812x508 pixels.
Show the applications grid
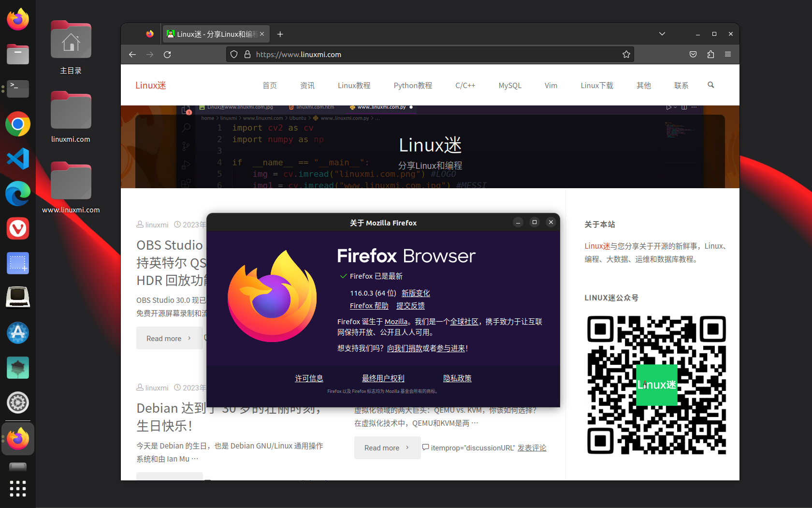click(x=18, y=489)
